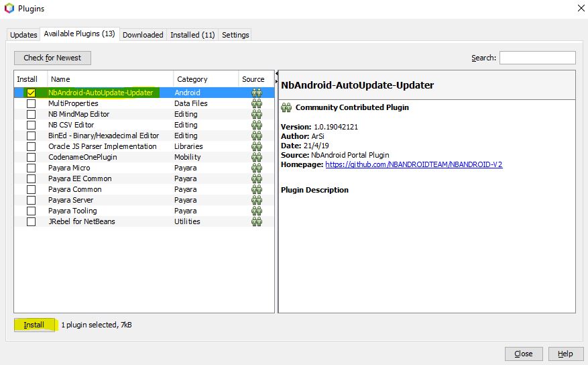Viewport: 588px width, 365px height.
Task: Check the Payara Micro install checkbox
Action: click(x=31, y=168)
